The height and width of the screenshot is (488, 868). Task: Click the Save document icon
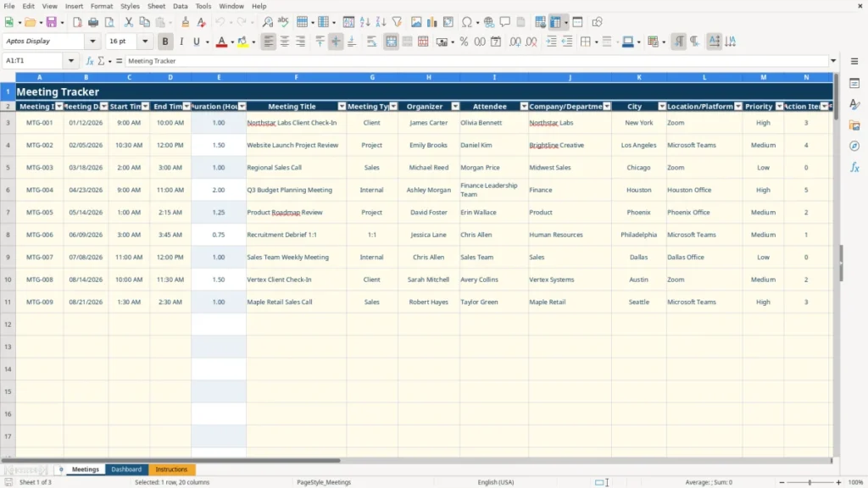[52, 22]
